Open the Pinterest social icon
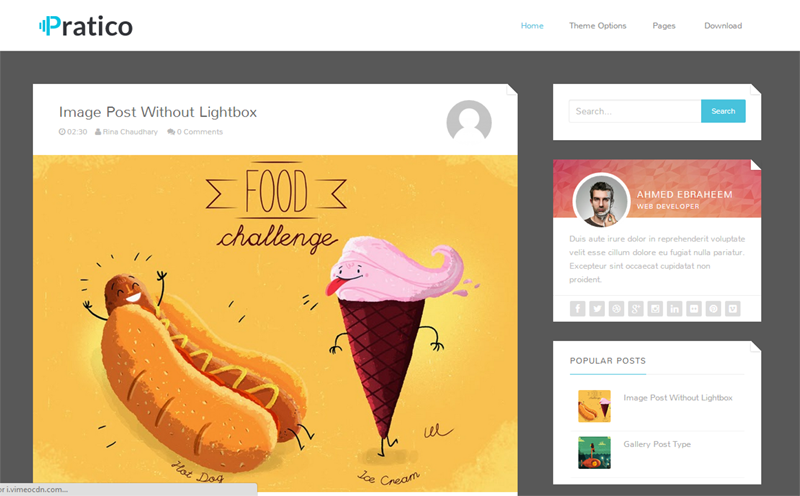The image size is (800, 496). coord(713,309)
